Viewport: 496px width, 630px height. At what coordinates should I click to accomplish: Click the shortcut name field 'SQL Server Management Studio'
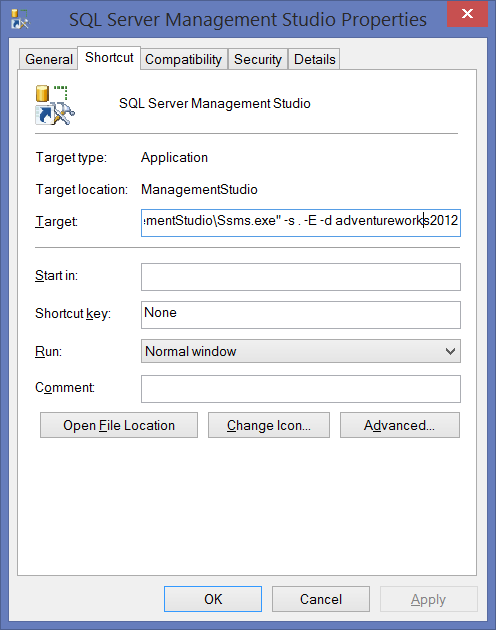(215, 103)
